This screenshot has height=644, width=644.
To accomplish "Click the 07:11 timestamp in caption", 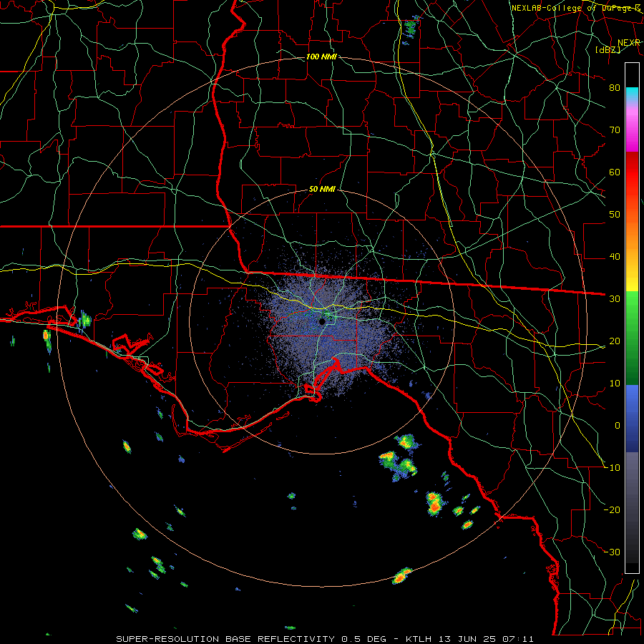I will click(x=519, y=639).
